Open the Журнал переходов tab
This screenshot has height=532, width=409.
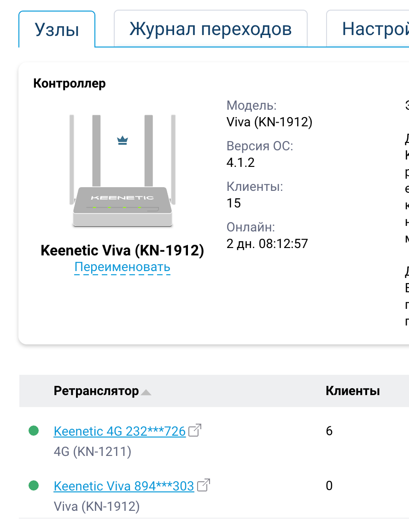[210, 29]
